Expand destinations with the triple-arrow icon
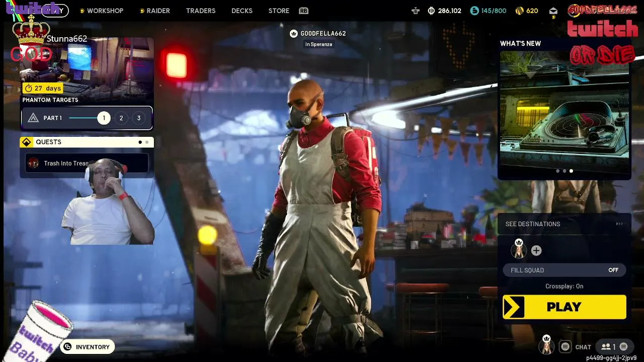This screenshot has height=362, width=644. pyautogui.click(x=619, y=224)
